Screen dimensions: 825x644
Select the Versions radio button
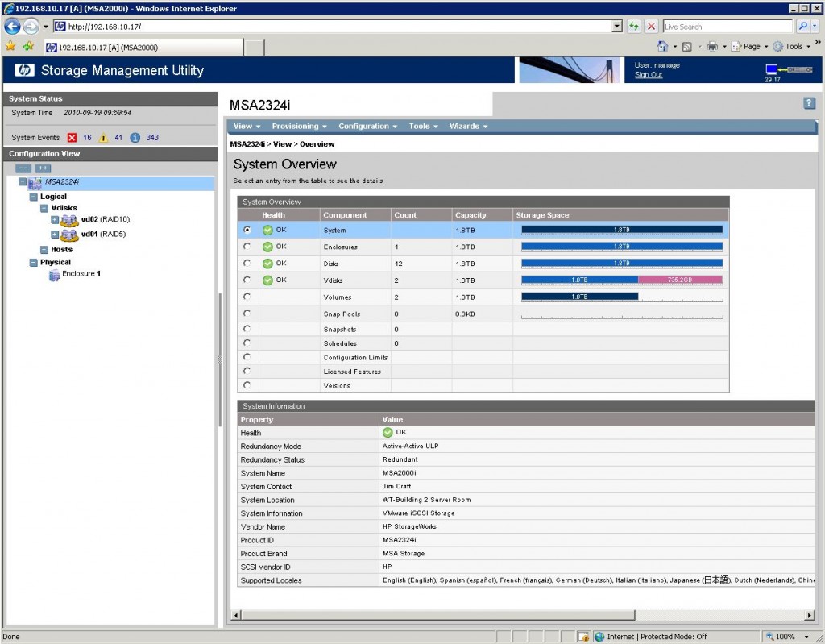click(247, 385)
